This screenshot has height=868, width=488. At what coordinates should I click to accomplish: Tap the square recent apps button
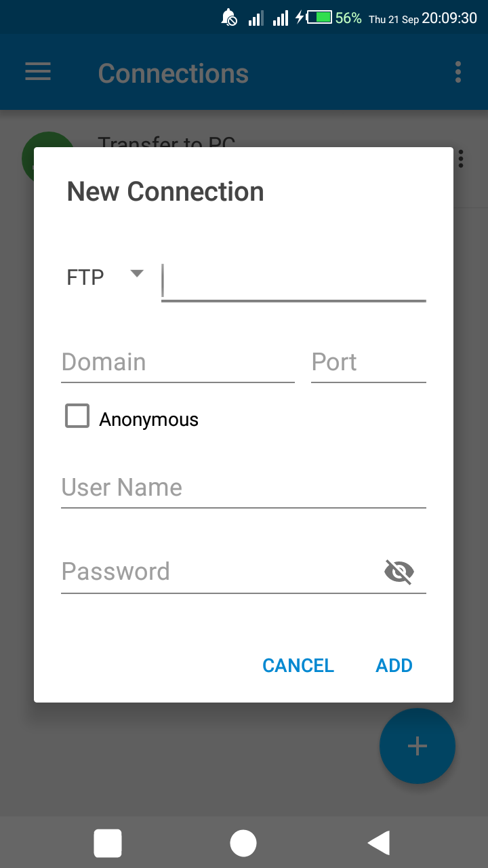click(108, 842)
